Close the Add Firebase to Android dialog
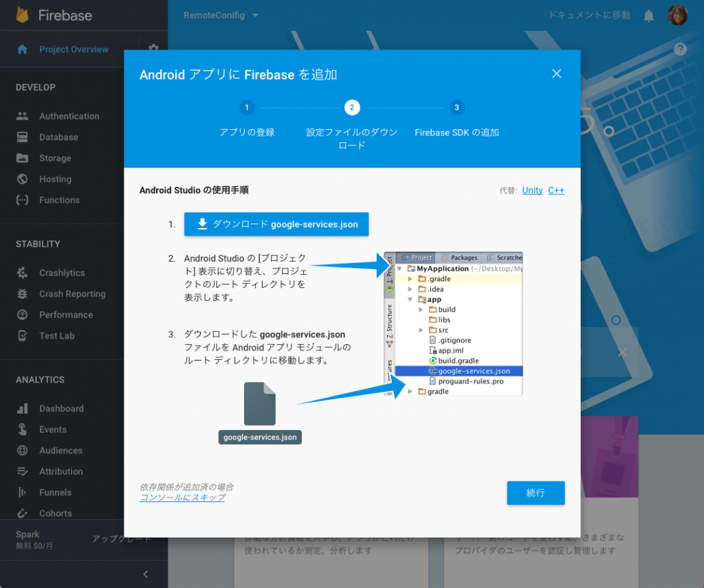Image resolution: width=704 pixels, height=588 pixels. (556, 73)
